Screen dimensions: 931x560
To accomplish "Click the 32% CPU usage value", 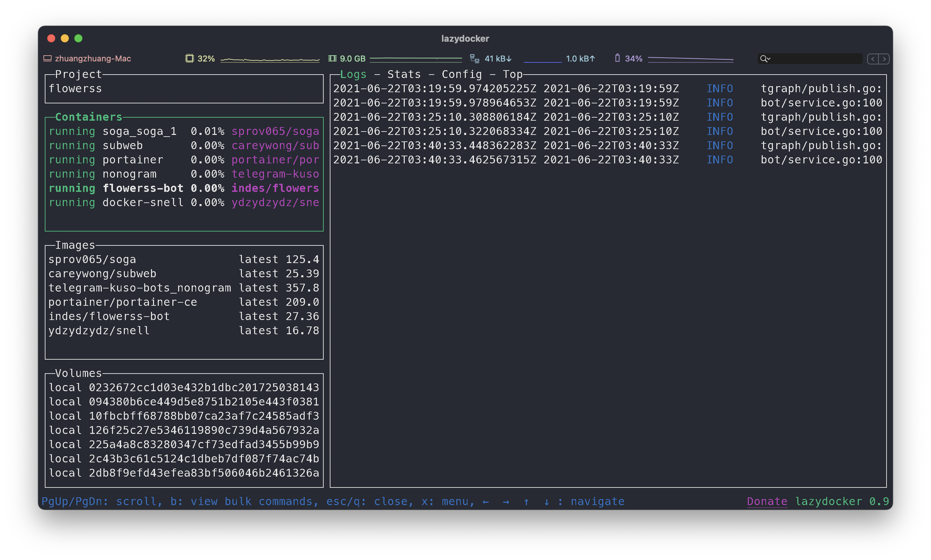I will pos(206,59).
